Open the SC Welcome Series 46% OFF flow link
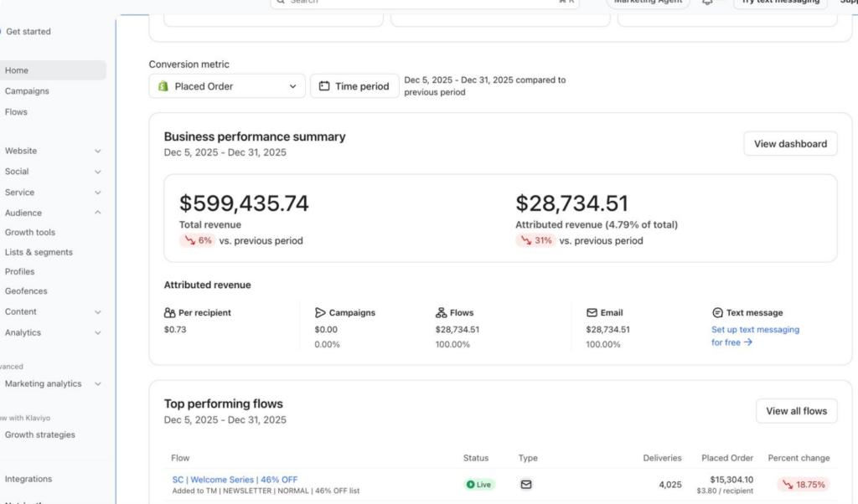 (x=235, y=480)
